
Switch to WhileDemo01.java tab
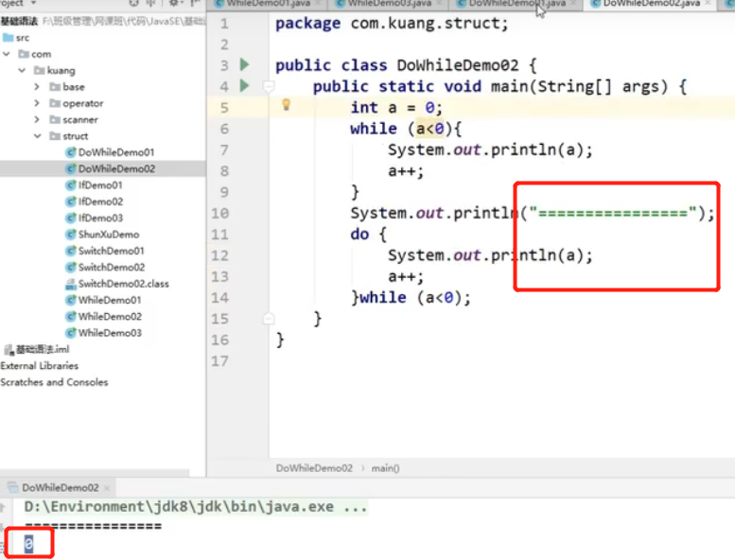[x=268, y=4]
